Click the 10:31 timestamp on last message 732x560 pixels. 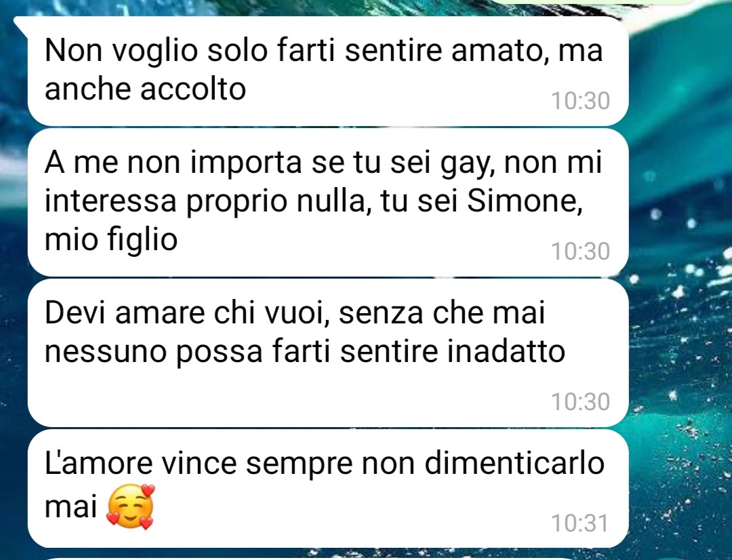pyautogui.click(x=580, y=523)
